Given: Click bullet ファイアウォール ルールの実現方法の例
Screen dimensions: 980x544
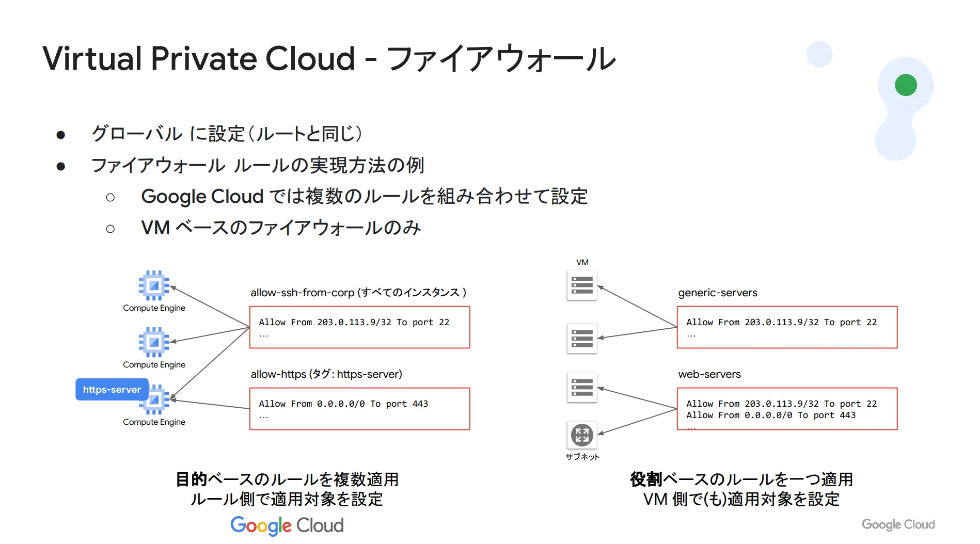Looking at the screenshot, I should (x=258, y=166).
